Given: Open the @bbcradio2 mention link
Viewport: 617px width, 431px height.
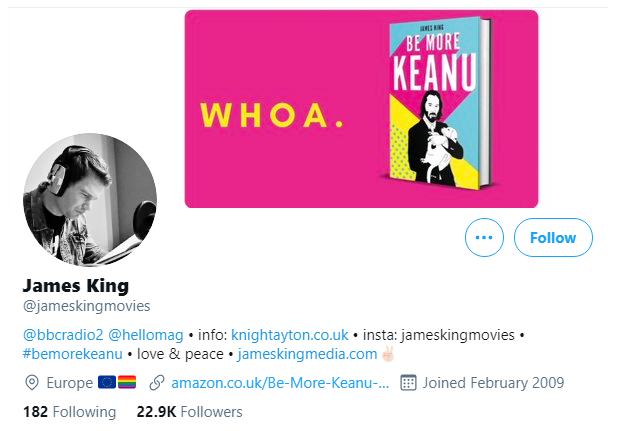Looking at the screenshot, I should tap(61, 334).
